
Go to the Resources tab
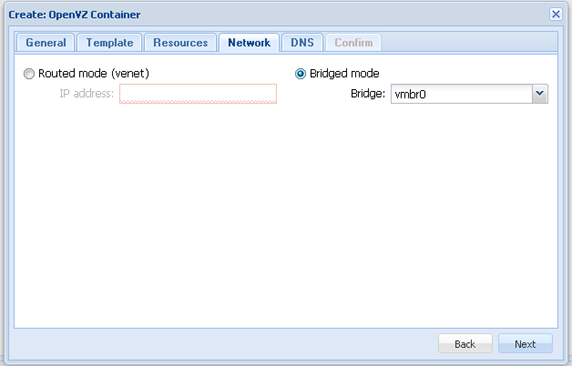(x=180, y=43)
